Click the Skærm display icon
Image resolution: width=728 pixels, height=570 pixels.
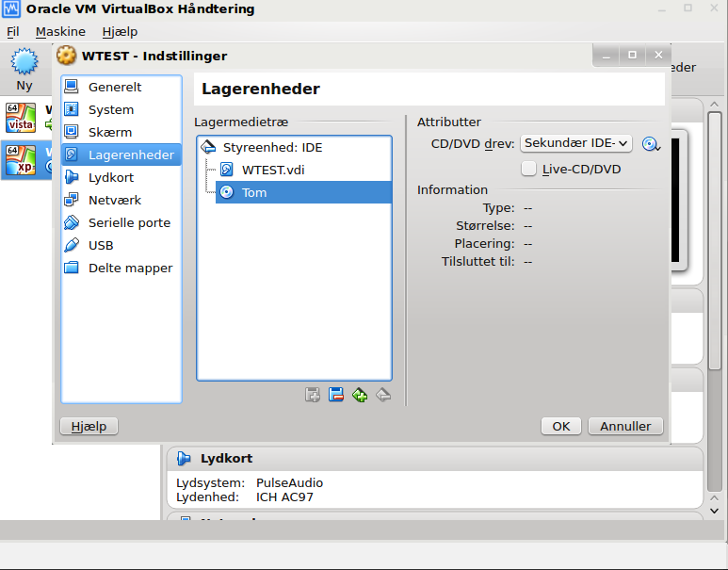pos(72,132)
